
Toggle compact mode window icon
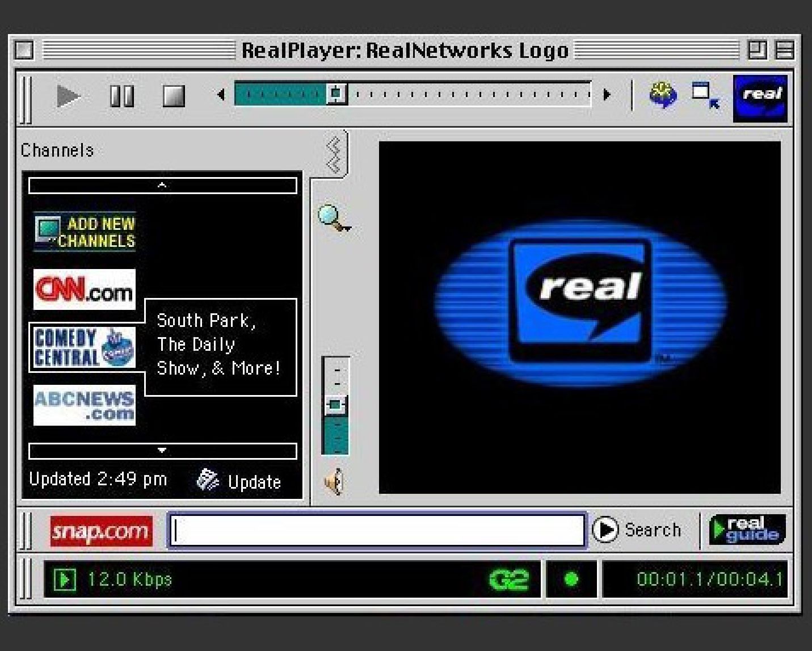tap(705, 95)
